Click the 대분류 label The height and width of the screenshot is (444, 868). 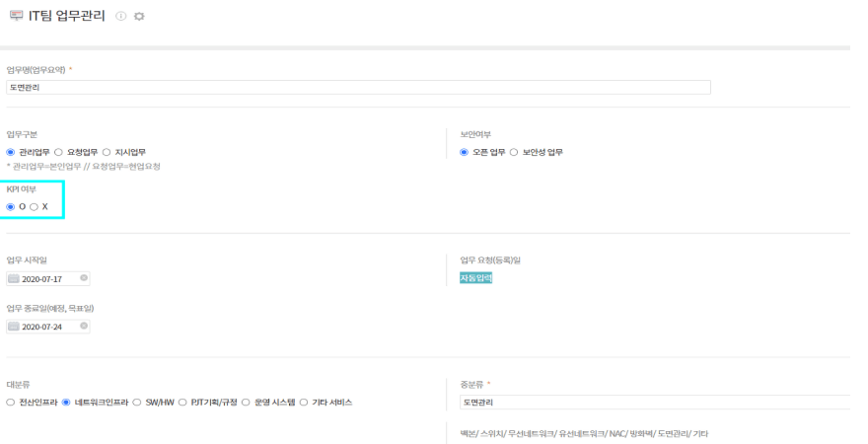[19, 385]
